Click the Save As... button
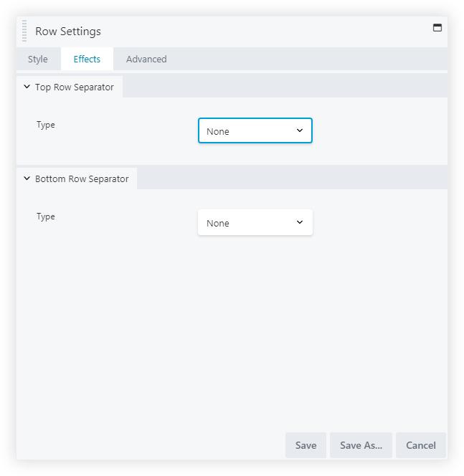 pos(361,445)
